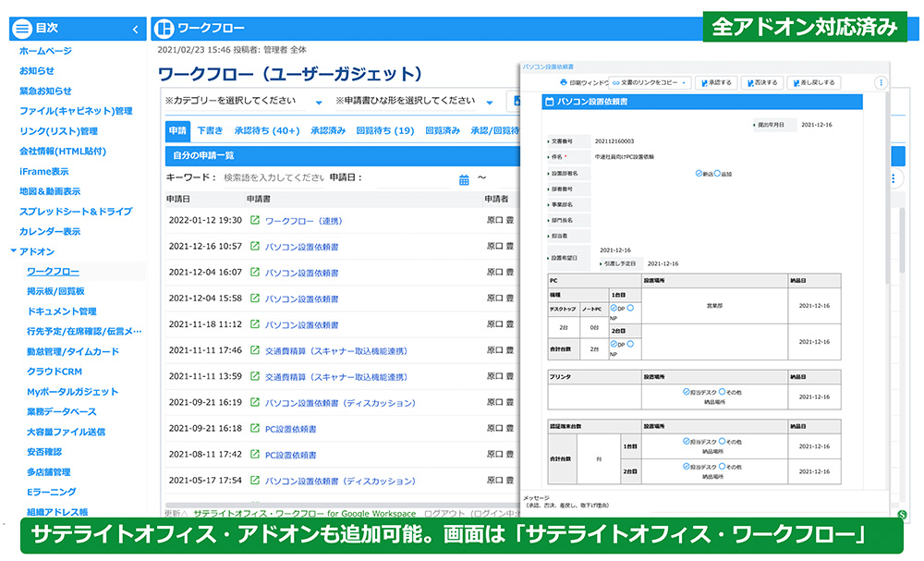Open the three-dot menu in document popup toolbar
This screenshot has height=561, width=924.
click(x=881, y=82)
